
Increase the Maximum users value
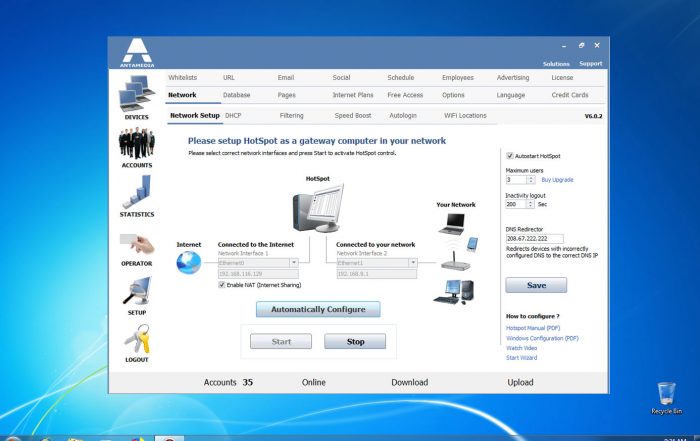tap(530, 178)
